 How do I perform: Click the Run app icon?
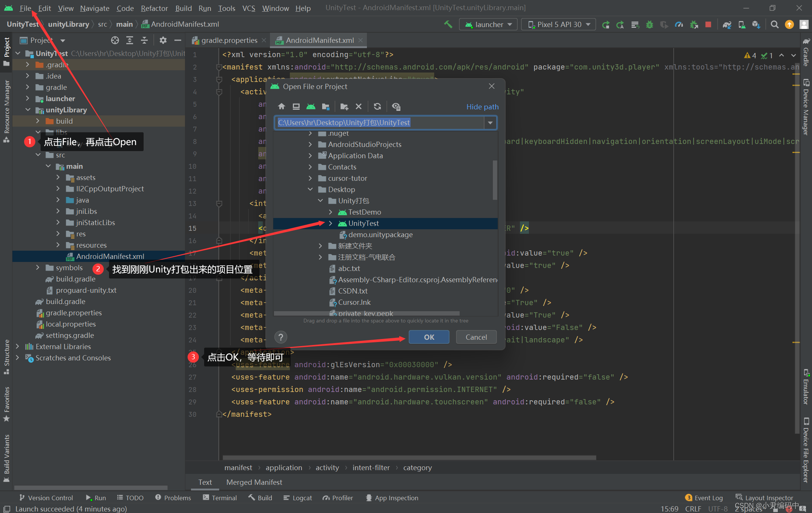point(606,24)
